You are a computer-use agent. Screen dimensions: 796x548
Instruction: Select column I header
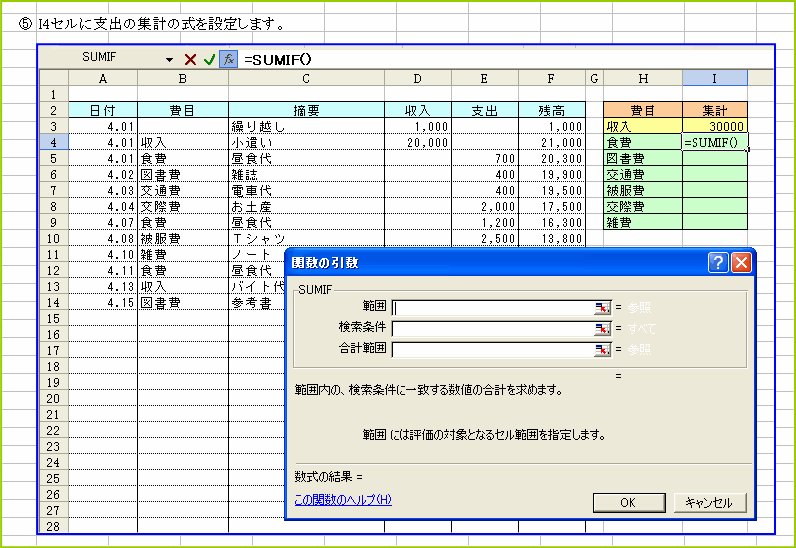(x=715, y=78)
